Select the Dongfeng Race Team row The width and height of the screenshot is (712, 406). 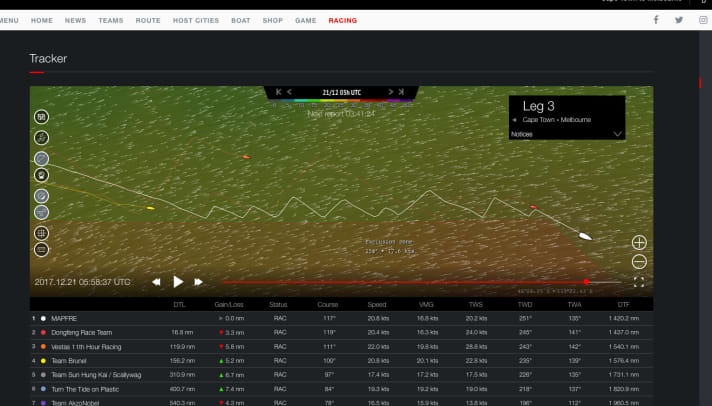coord(341,332)
